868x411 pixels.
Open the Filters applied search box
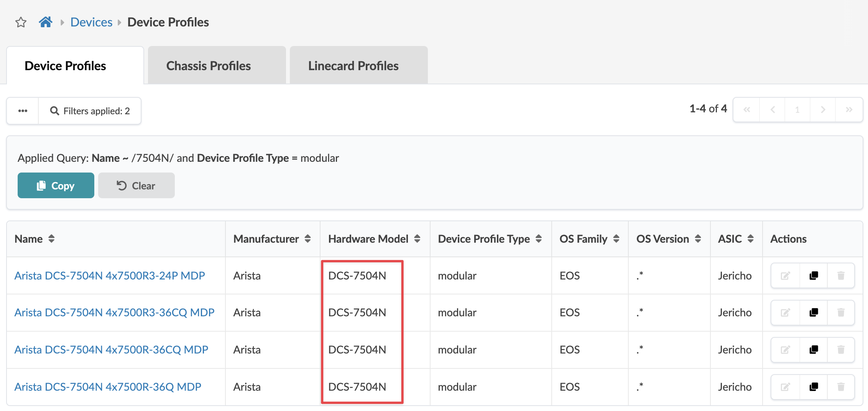[90, 111]
